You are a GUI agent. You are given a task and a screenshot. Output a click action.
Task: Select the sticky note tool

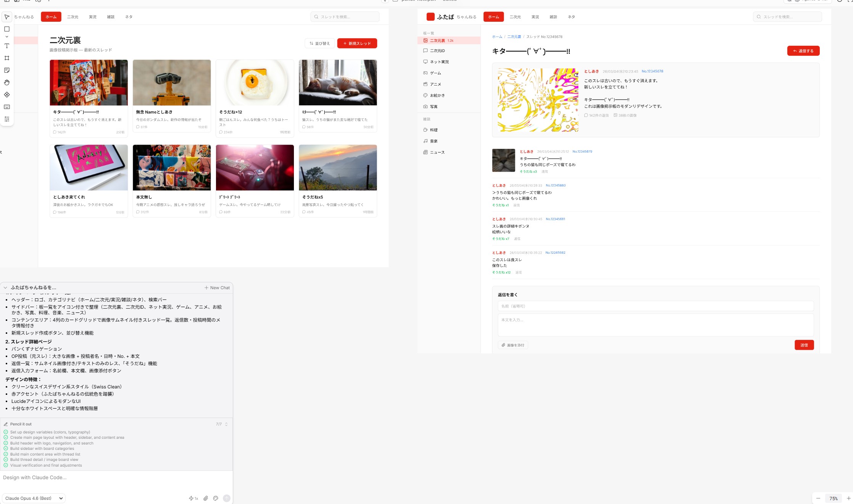[7, 70]
